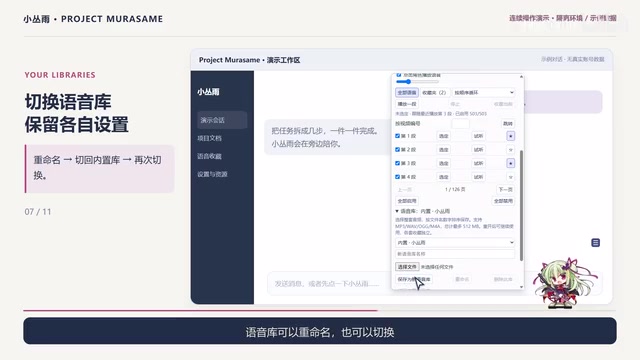Click the 小丛雨 title in the sidebar
The height and width of the screenshot is (360, 640).
pos(208,92)
